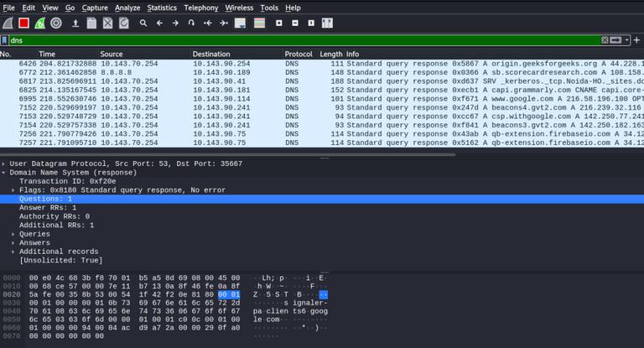This screenshot has width=644, height=348.
Task: Open the Edit menu
Action: pyautogui.click(x=29, y=8)
